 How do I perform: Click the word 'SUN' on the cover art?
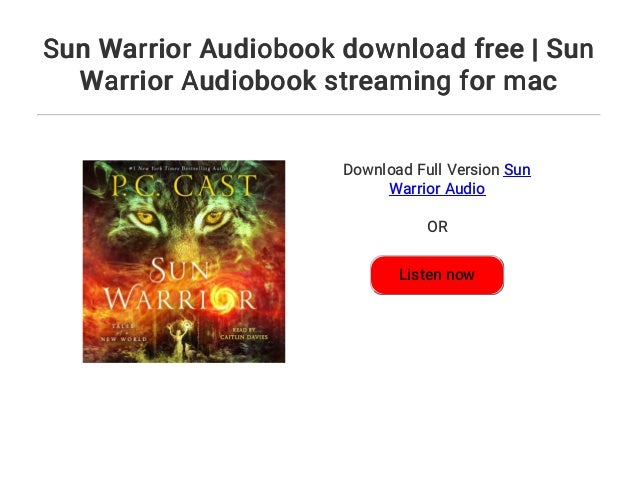(179, 270)
